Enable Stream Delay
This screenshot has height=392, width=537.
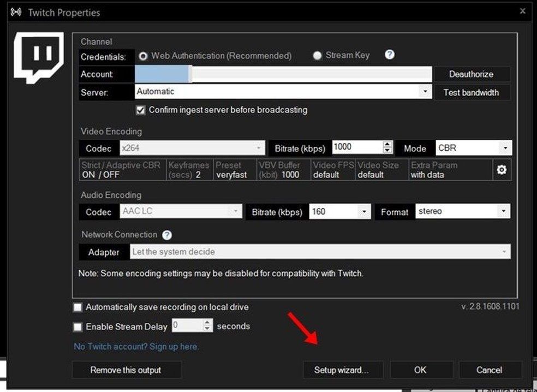click(77, 326)
